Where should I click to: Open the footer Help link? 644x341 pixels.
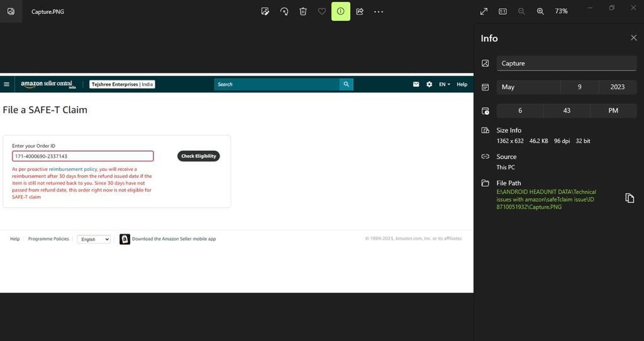pyautogui.click(x=15, y=239)
